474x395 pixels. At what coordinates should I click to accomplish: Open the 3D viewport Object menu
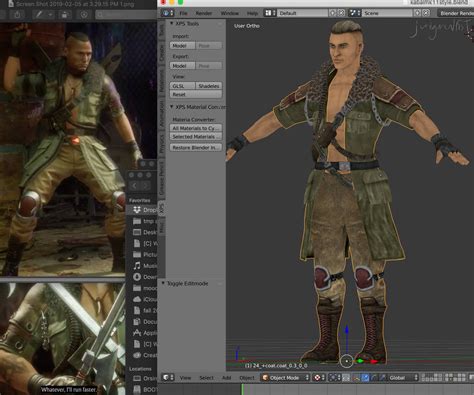247,378
